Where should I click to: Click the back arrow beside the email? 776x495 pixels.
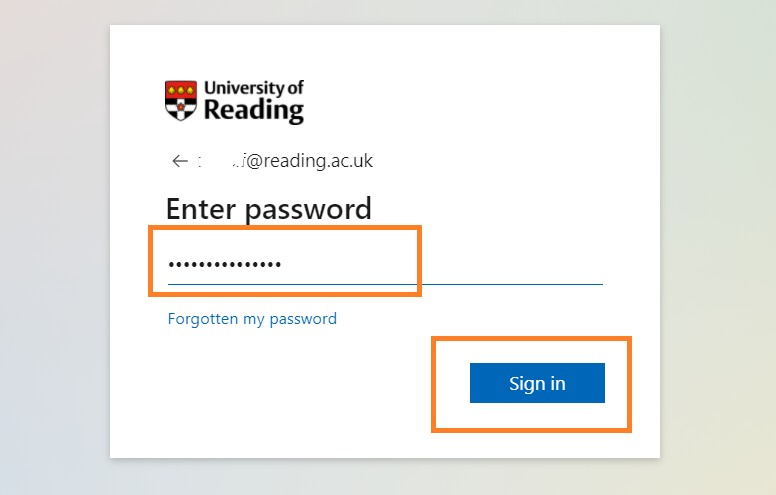[x=180, y=161]
